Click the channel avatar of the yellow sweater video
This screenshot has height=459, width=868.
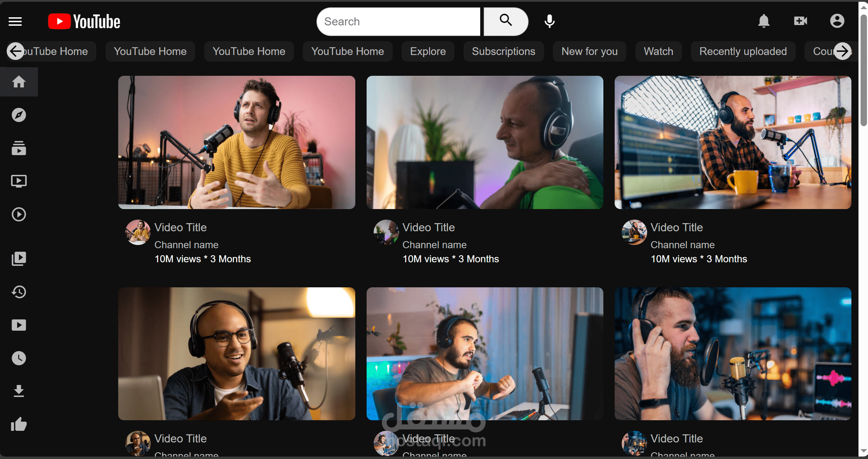[138, 232]
